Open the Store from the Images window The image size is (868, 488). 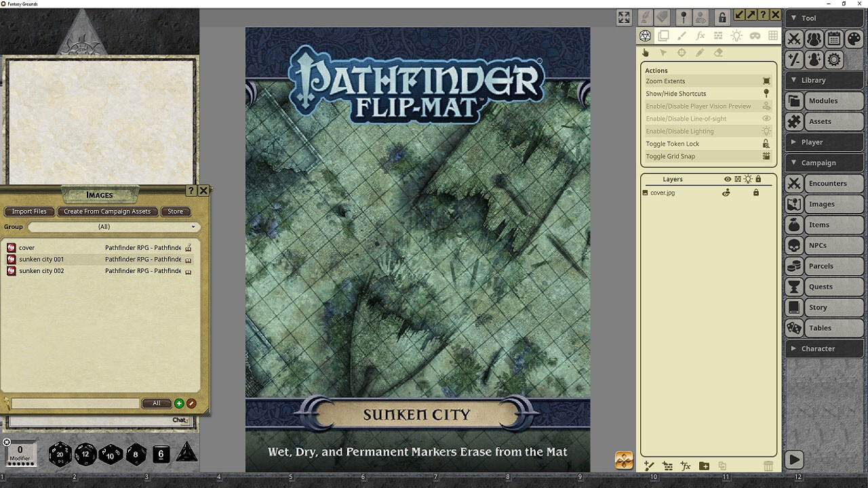176,211
